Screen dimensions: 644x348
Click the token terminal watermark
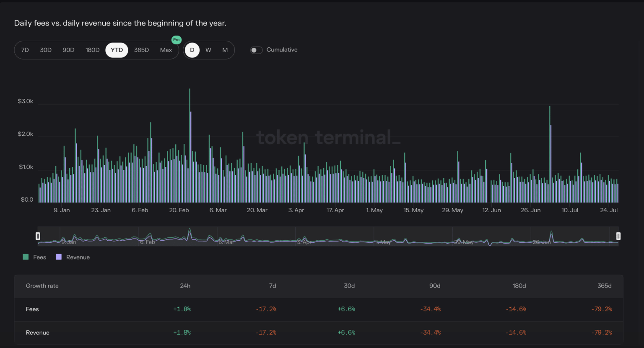coord(328,138)
